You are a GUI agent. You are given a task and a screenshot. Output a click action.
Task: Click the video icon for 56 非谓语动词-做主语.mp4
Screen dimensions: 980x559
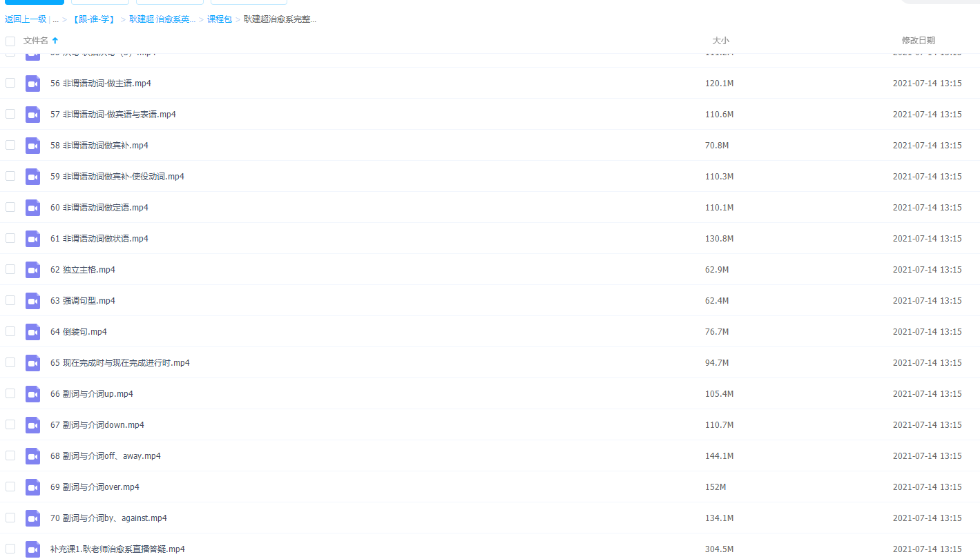(x=32, y=84)
